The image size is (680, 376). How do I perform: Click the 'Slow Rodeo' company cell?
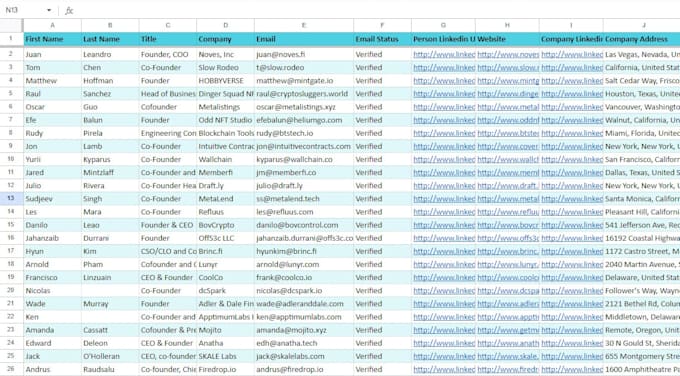(x=226, y=68)
